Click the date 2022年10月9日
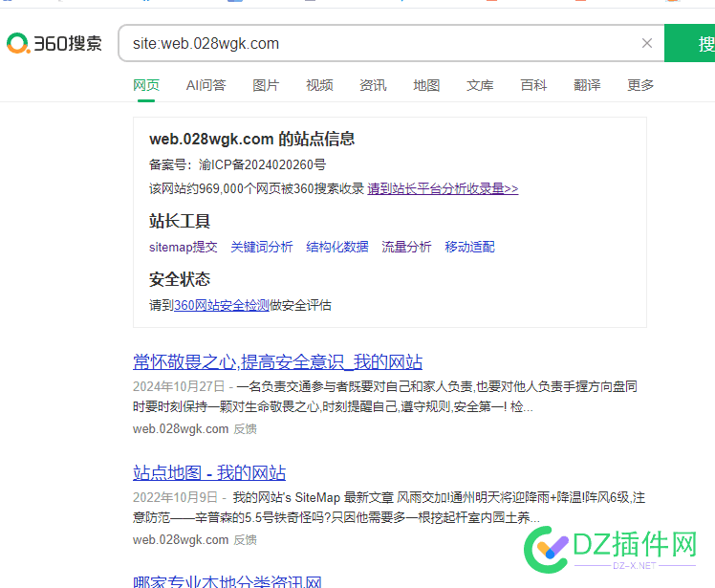The height and width of the screenshot is (588, 715). pyautogui.click(x=175, y=498)
